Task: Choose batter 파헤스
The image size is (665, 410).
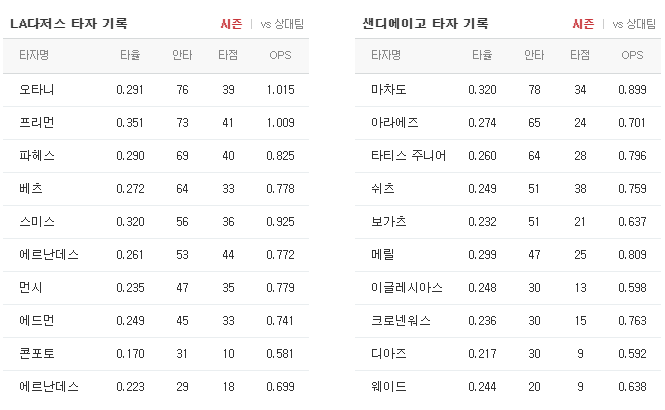Action: [x=37, y=156]
